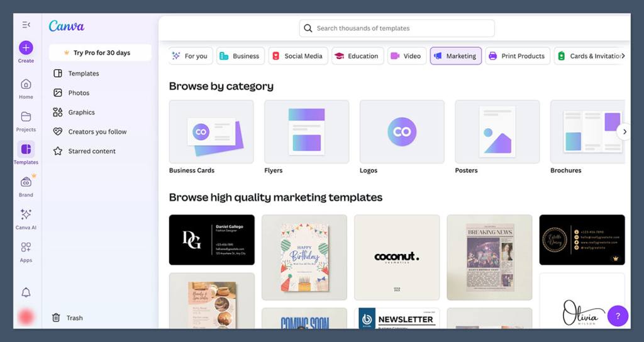Open Home from the sidebar
Viewport: 644px width, 342px height.
(26, 85)
